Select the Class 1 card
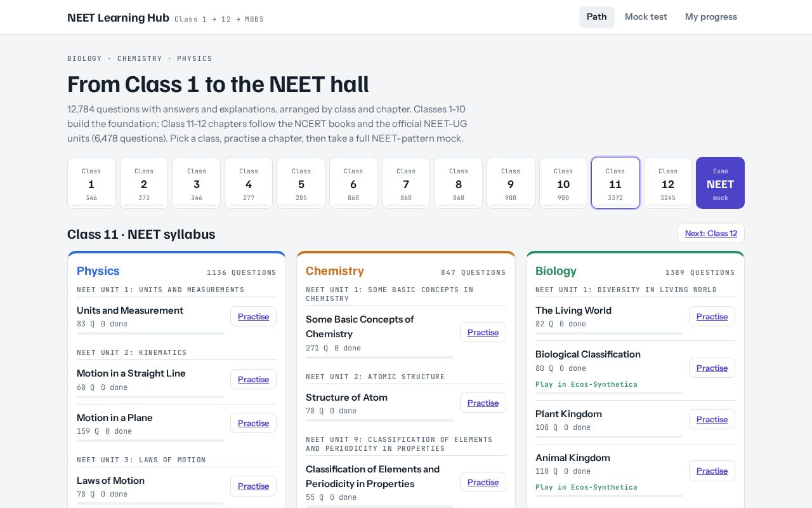Image resolution: width=812 pixels, height=508 pixels. tap(91, 183)
